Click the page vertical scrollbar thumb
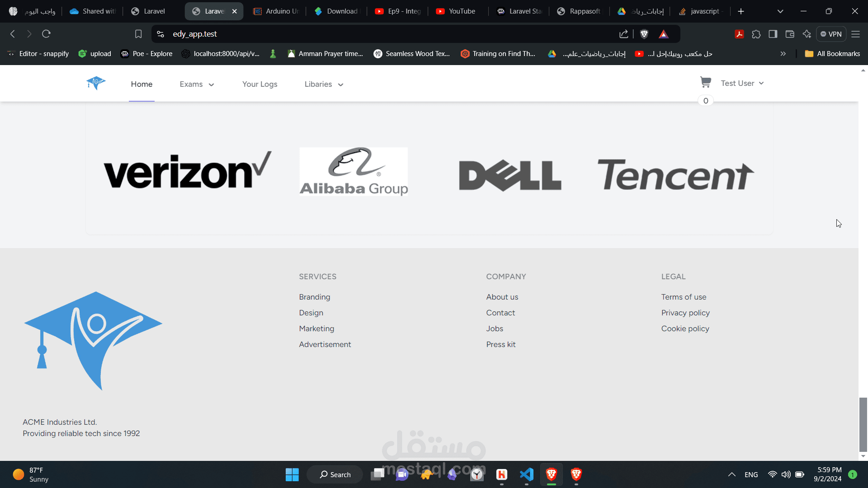 tap(863, 424)
